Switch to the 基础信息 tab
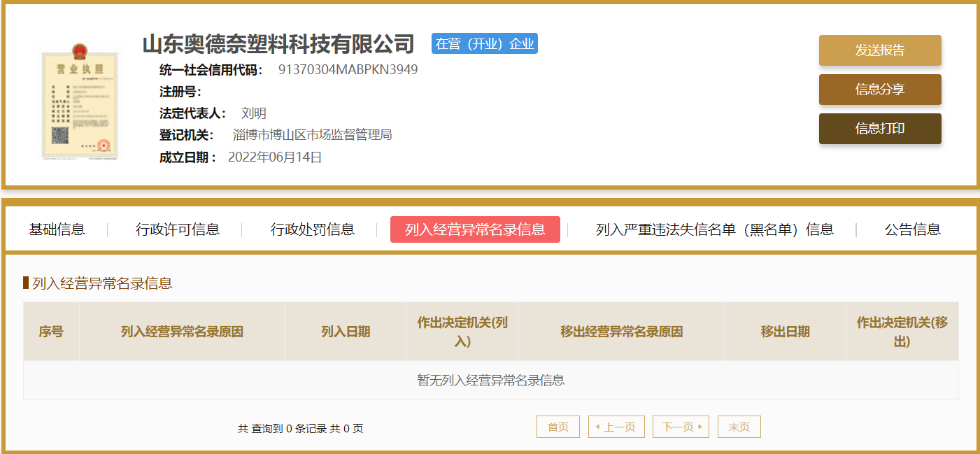 pos(57,229)
